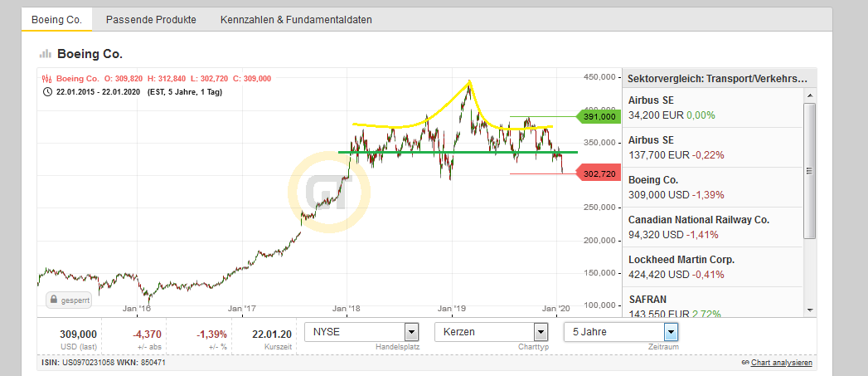Click the Jan '19 axis label

453,308
